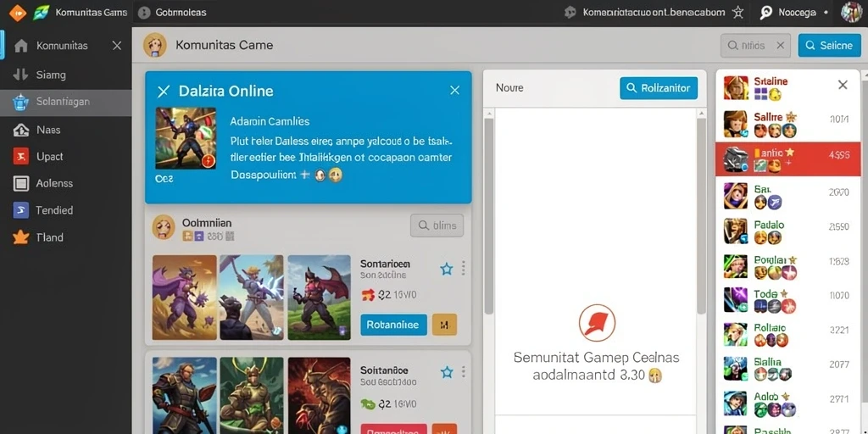Click the Adaroin Camlies heading
The width and height of the screenshot is (868, 434).
(x=270, y=120)
